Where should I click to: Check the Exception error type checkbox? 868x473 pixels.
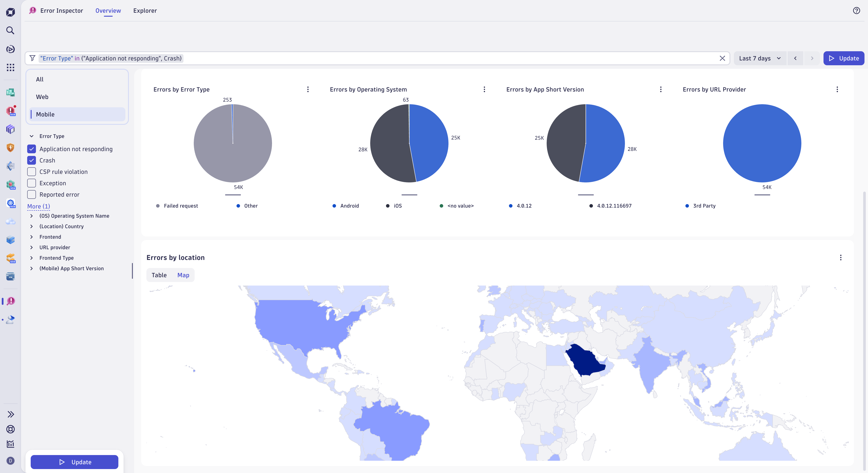click(x=32, y=183)
